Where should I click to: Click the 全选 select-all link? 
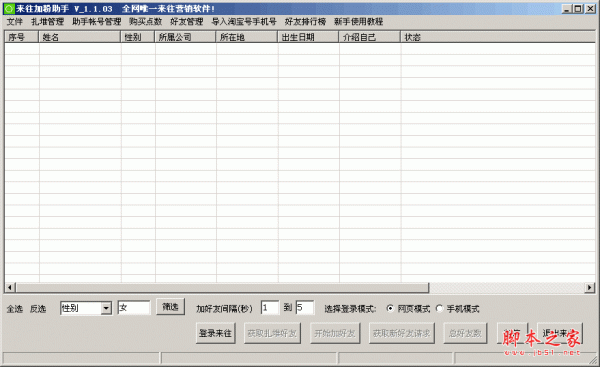point(15,309)
